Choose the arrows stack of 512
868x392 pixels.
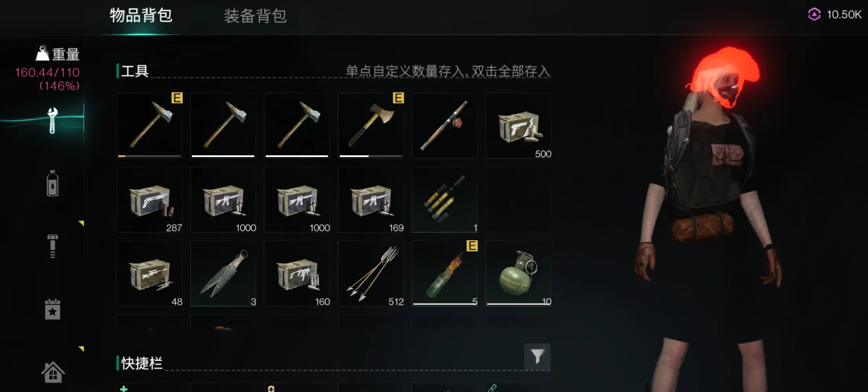pos(370,273)
